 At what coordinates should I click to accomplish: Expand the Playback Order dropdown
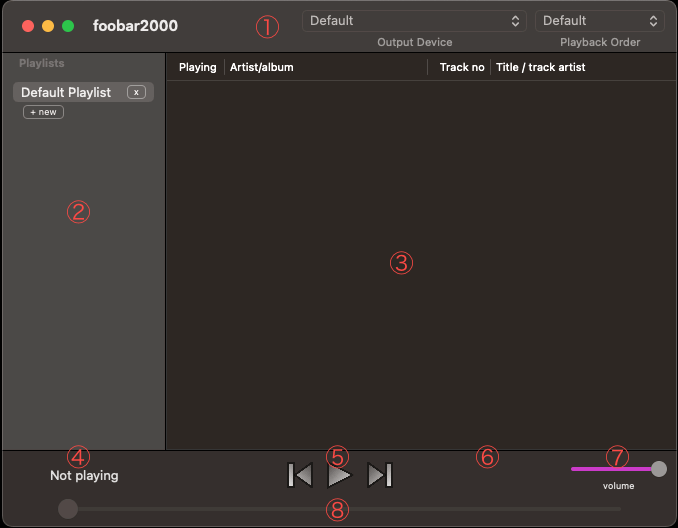[x=599, y=21]
